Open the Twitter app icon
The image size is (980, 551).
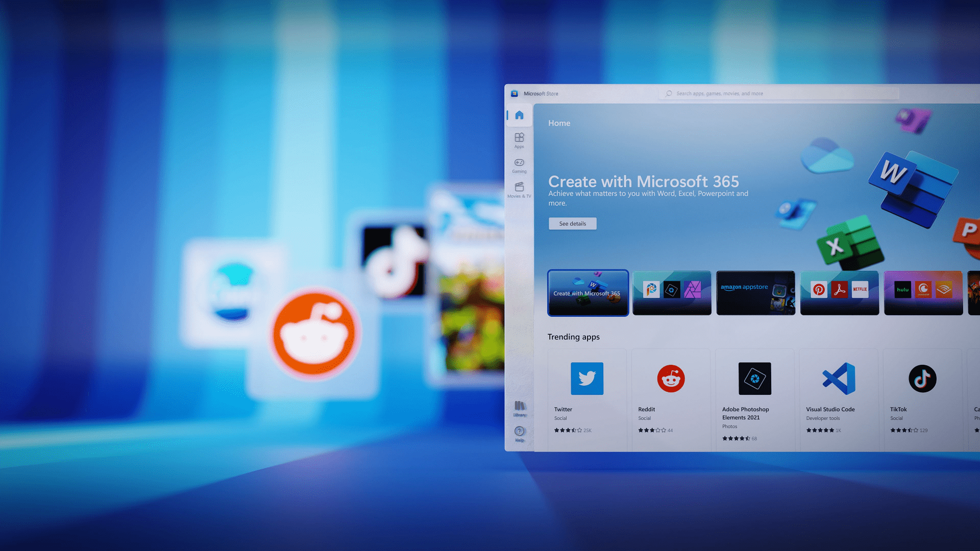pos(587,379)
